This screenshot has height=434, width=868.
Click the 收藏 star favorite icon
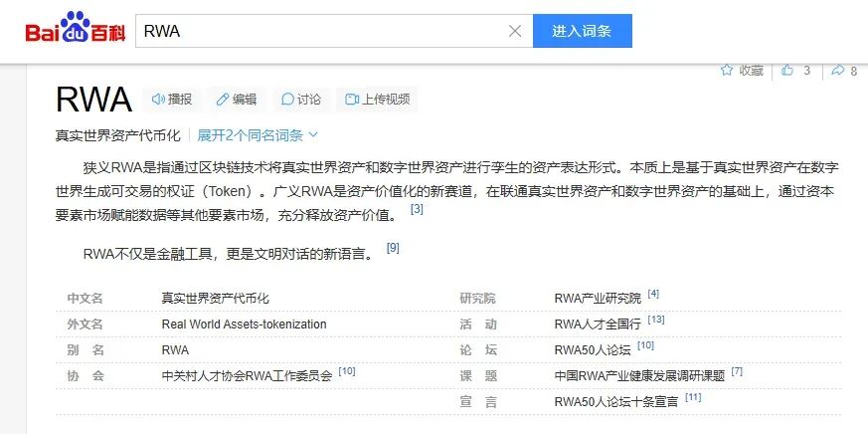tap(727, 71)
